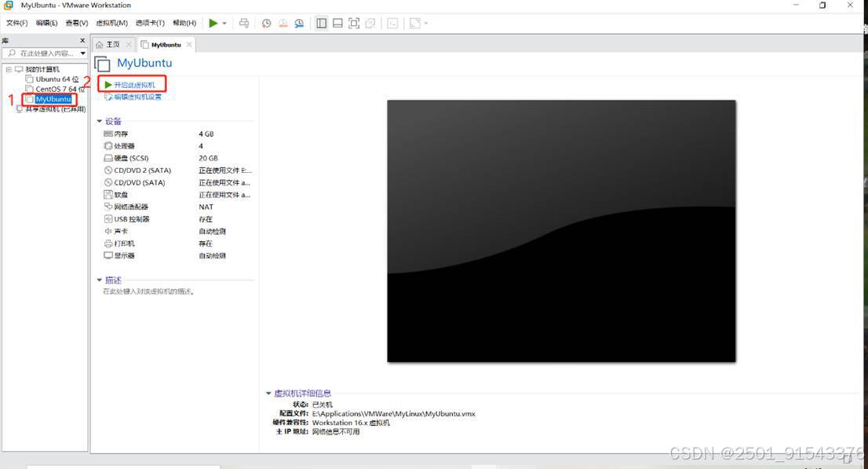Click the library search input field
The height and width of the screenshot is (469, 868).
pos(42,53)
